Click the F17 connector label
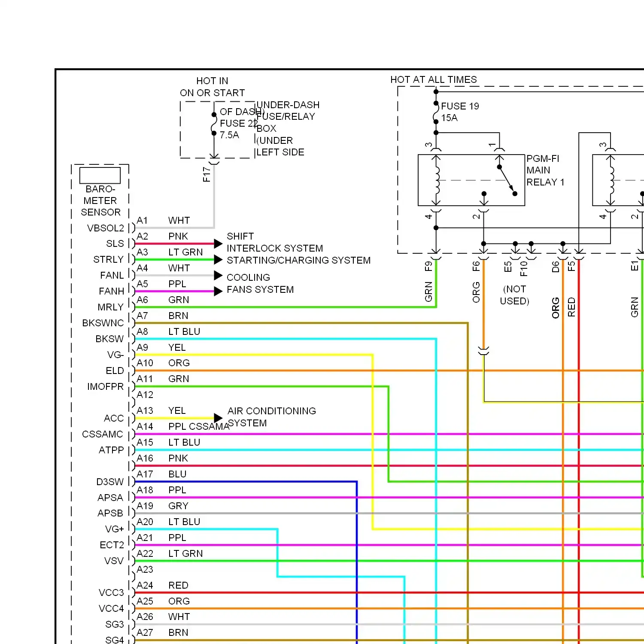Screen dimensions: 644x644 pyautogui.click(x=207, y=174)
